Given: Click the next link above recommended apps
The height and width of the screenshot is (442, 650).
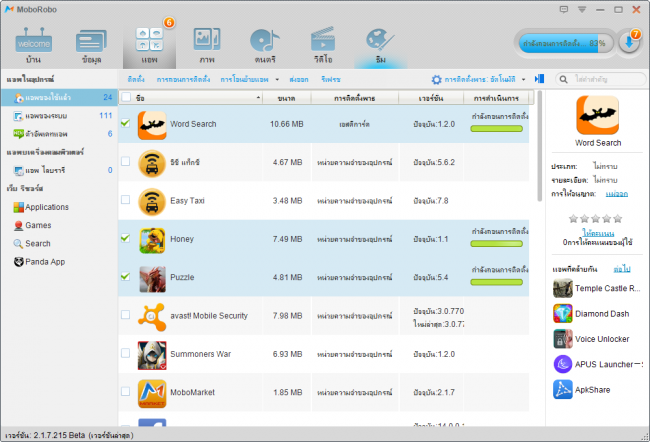Looking at the screenshot, I should [621, 269].
